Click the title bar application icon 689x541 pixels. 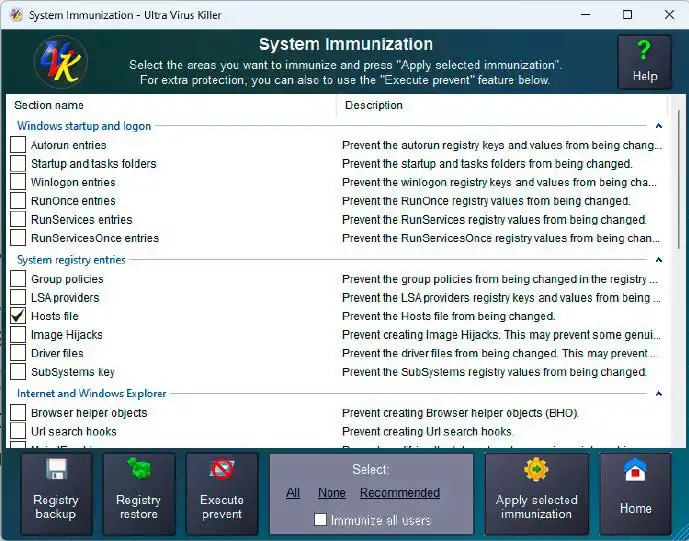tap(16, 15)
